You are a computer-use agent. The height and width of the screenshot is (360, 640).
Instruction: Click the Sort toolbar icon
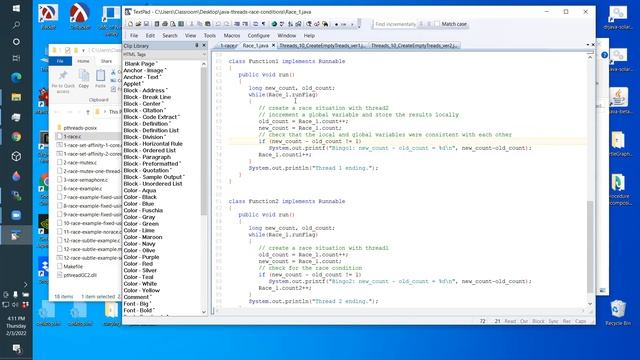[290, 24]
